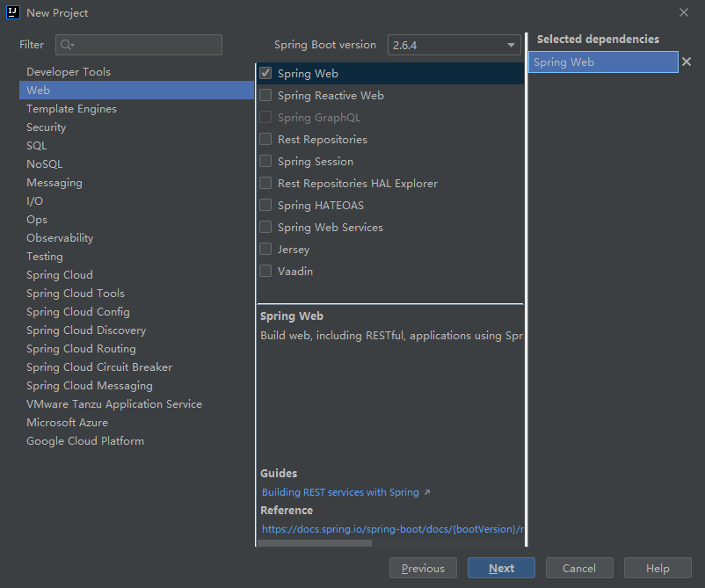
Task: Enable Rest Repositories HAL Explorer checkbox
Action: (x=265, y=183)
